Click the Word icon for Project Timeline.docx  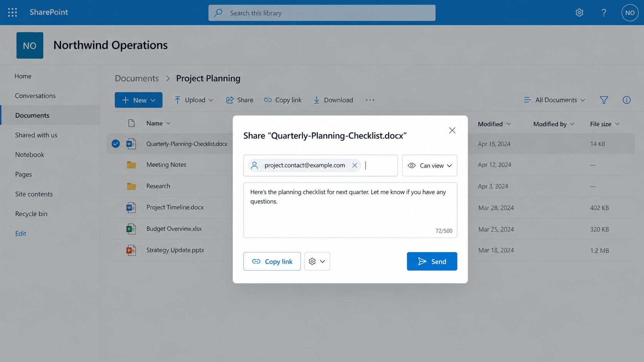tap(131, 207)
